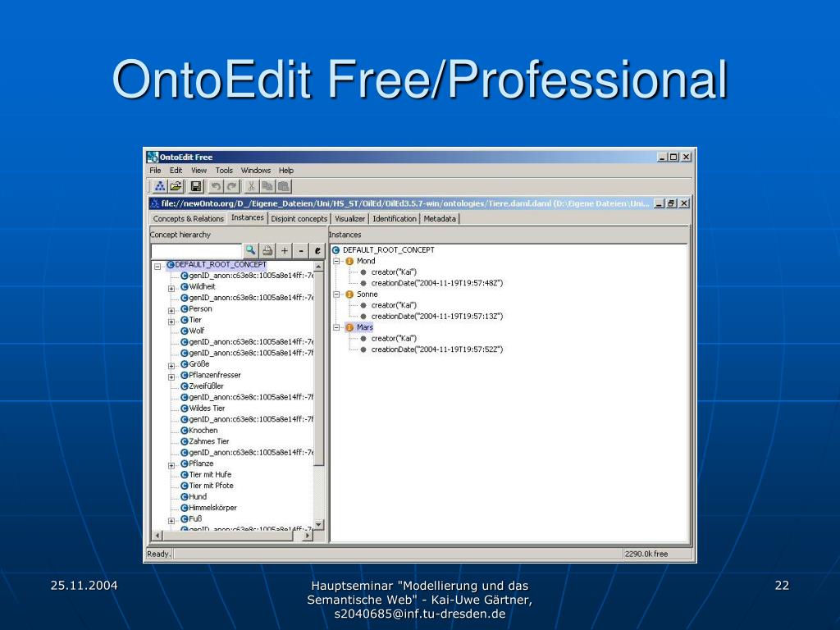Image resolution: width=840 pixels, height=630 pixels.
Task: Click the open folder toolbar icon
Action: tap(176, 186)
